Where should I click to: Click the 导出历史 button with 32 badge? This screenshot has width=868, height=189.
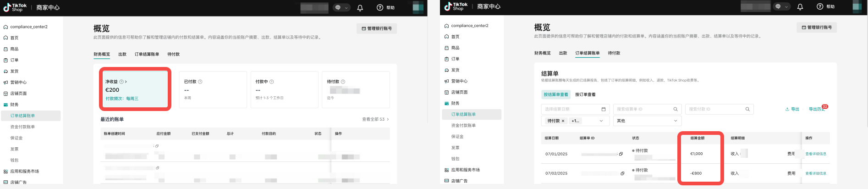[x=816, y=109]
